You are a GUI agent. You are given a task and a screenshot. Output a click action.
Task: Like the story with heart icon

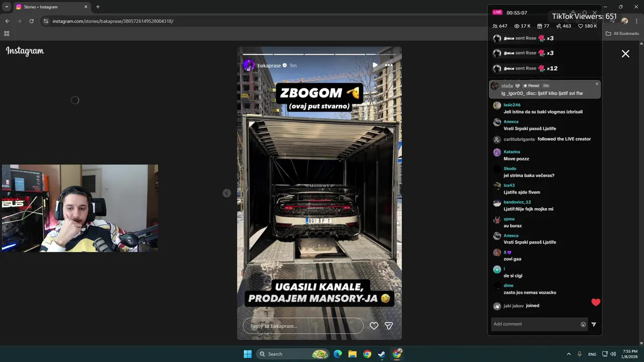(374, 326)
